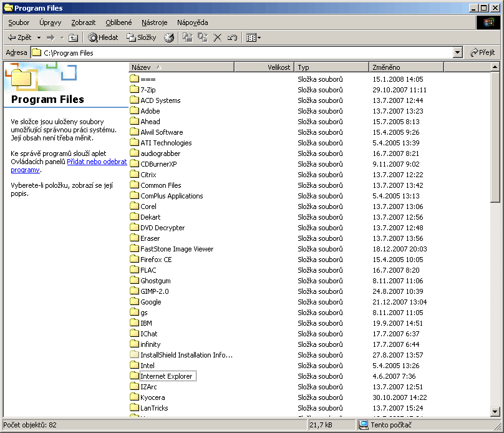Viewport: 504px width, 433px height.
Task: Open the Oblíbené menu
Action: [x=119, y=22]
